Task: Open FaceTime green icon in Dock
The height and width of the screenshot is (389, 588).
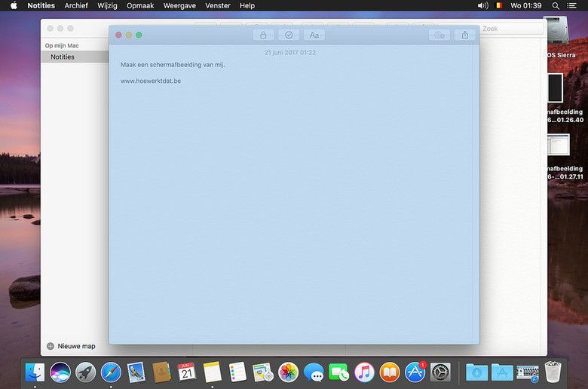Action: tap(339, 372)
